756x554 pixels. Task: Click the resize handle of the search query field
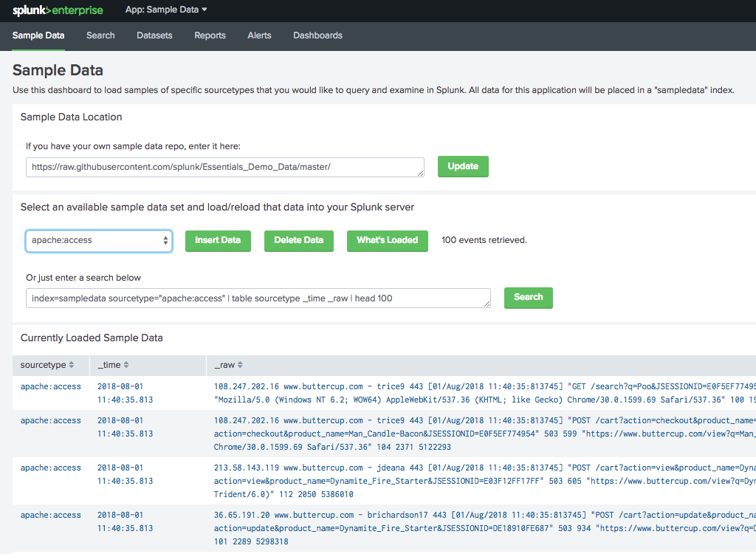point(487,304)
